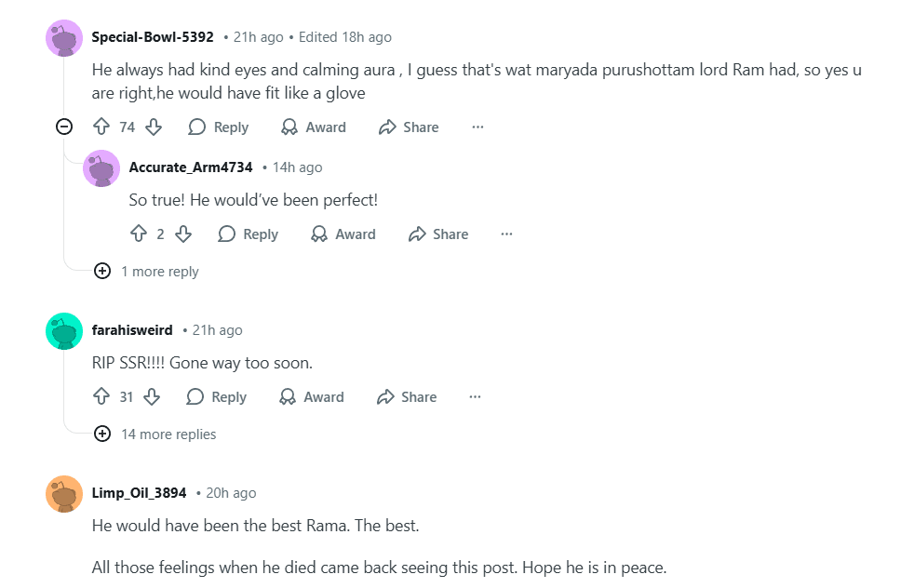914x588 pixels.
Task: Click Limp_Oil_3894's orange avatar
Action: click(64, 494)
